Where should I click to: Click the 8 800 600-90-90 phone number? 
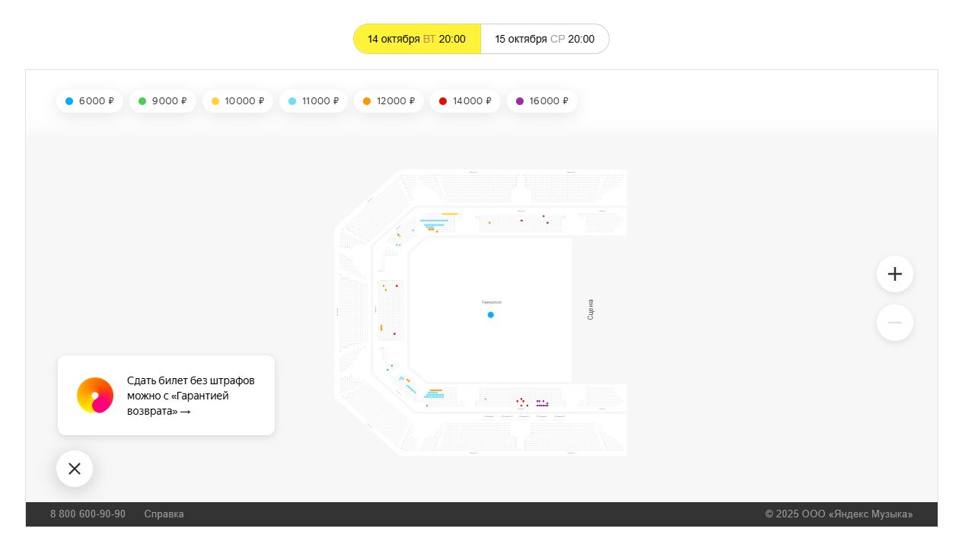[88, 514]
